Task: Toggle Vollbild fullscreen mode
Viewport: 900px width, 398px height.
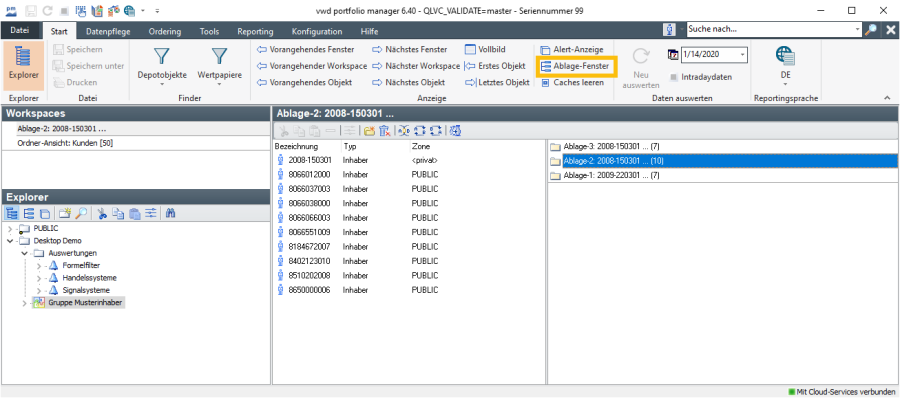Action: (486, 50)
